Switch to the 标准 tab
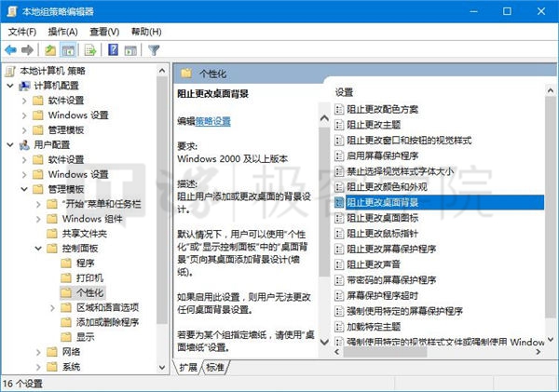Image resolution: width=559 pixels, height=392 pixels. pyautogui.click(x=215, y=367)
